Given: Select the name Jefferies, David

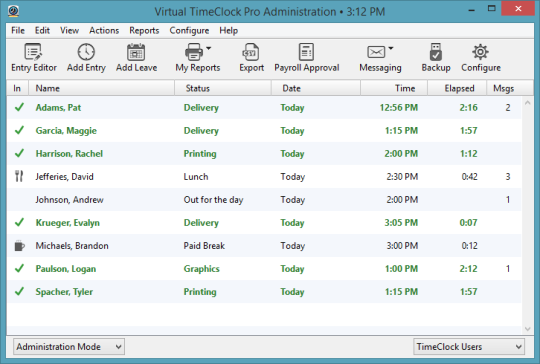Looking at the screenshot, I should pos(64,177).
